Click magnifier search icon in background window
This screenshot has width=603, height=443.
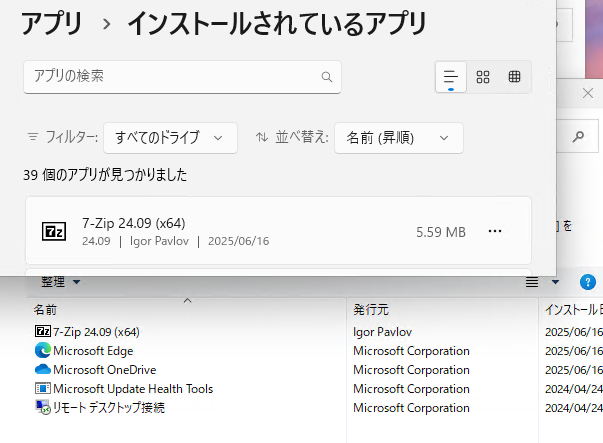[x=578, y=137]
